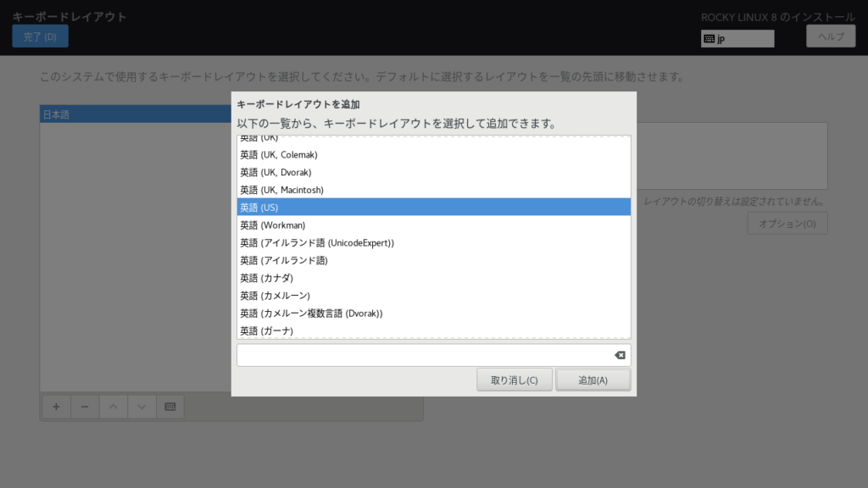
Task: Click the jp keyboard indicator at top
Action: 737,38
